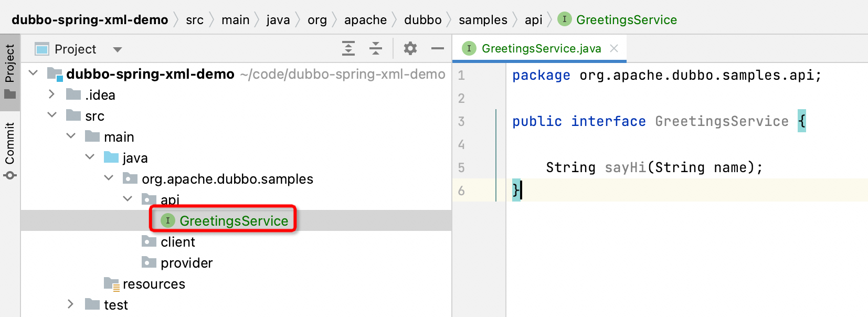
Task: Expand the .idea folder
Action: click(x=51, y=94)
